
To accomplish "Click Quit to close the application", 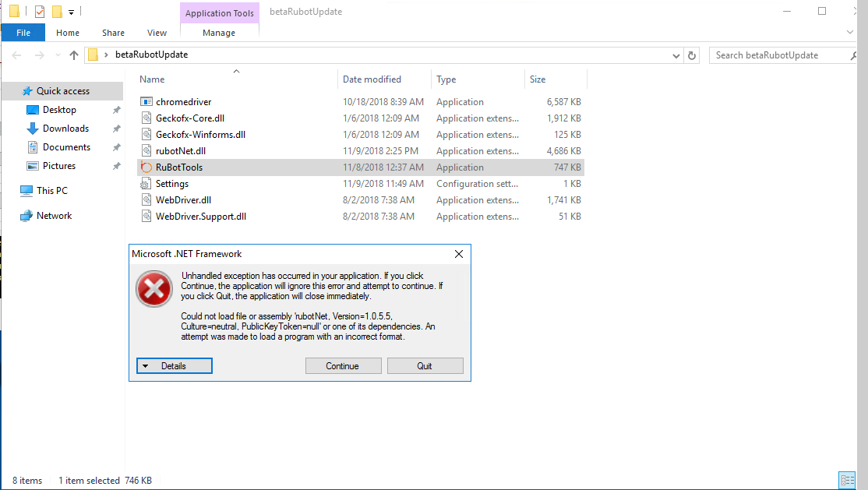I will pos(425,366).
